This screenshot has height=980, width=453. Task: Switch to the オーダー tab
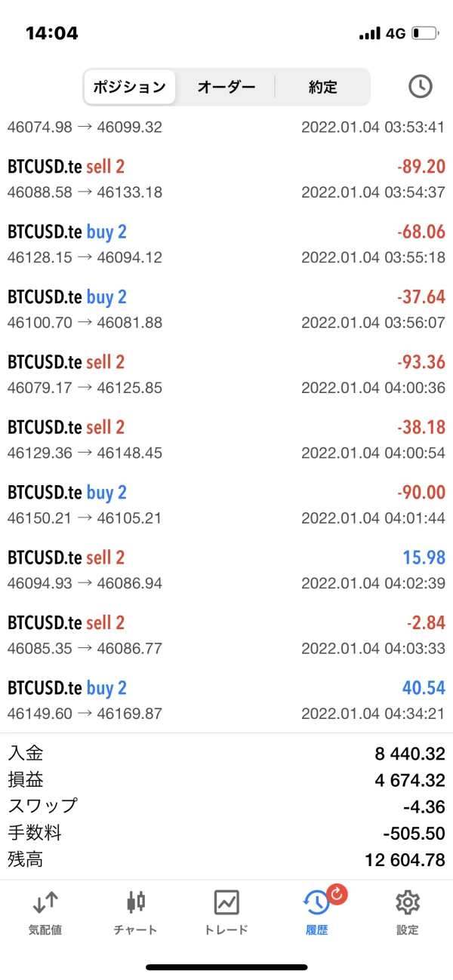226,87
